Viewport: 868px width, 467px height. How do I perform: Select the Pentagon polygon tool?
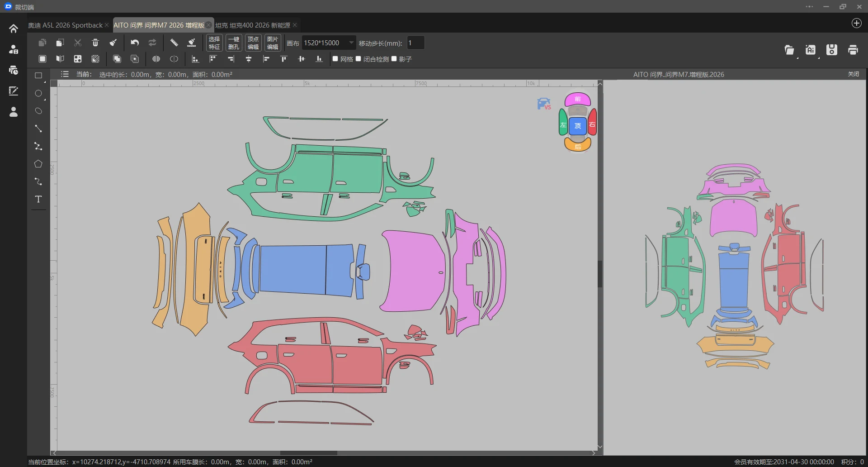coord(38,164)
